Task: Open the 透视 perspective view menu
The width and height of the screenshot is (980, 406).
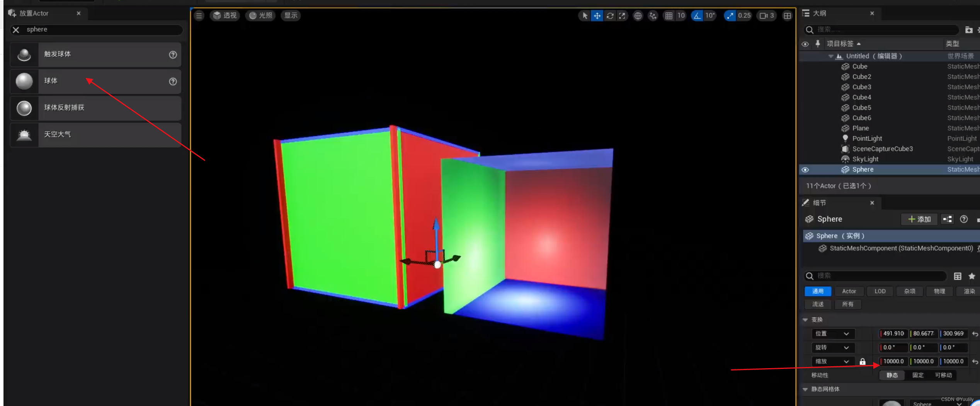Action: [x=225, y=15]
